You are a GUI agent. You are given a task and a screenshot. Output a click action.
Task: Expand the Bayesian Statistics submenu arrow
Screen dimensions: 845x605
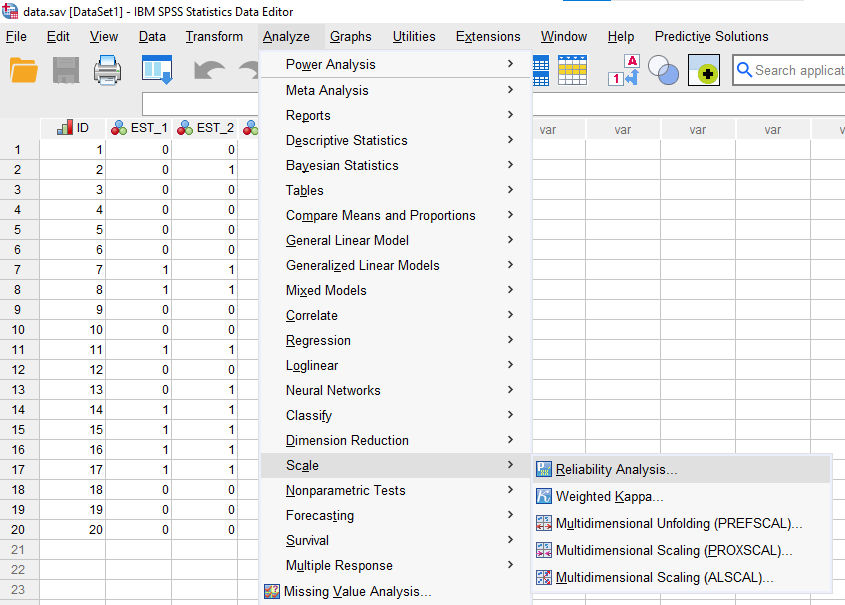tap(510, 164)
